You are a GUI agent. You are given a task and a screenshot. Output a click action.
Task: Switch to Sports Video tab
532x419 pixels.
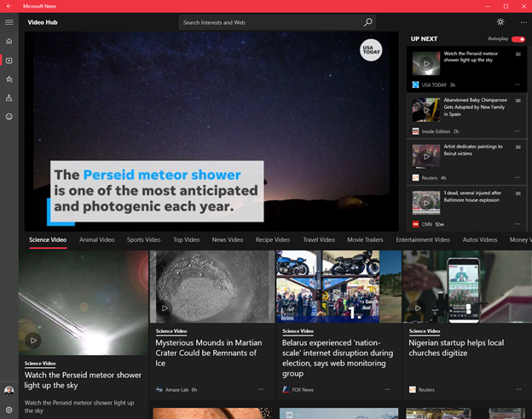tap(143, 240)
